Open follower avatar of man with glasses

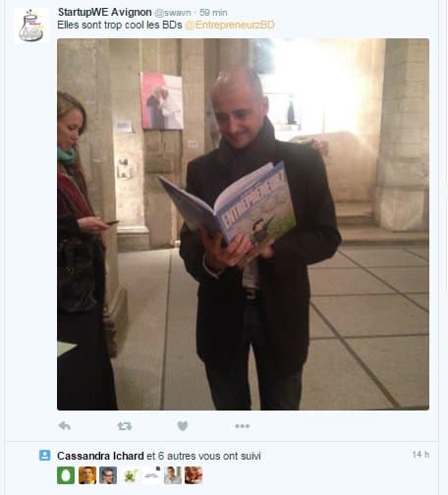[108, 475]
